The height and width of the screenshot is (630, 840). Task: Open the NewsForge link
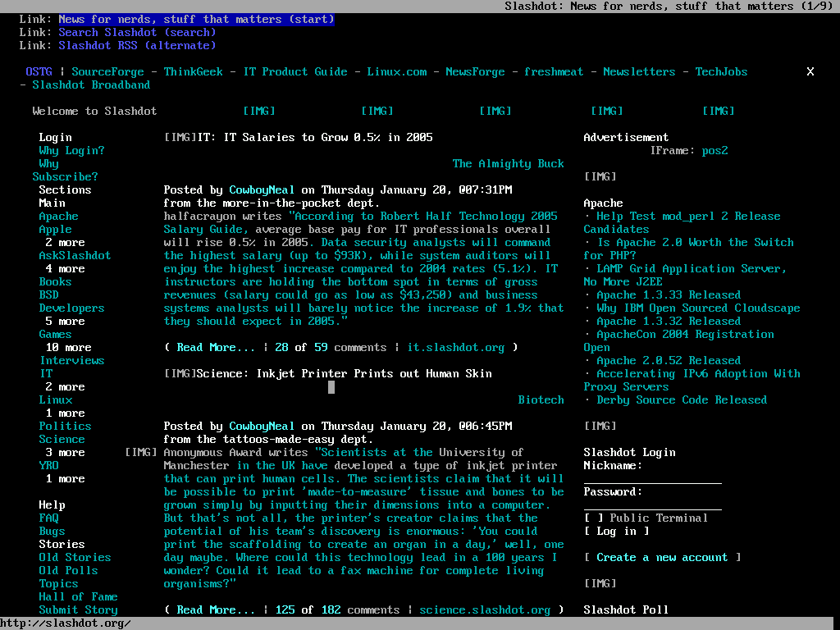[475, 72]
